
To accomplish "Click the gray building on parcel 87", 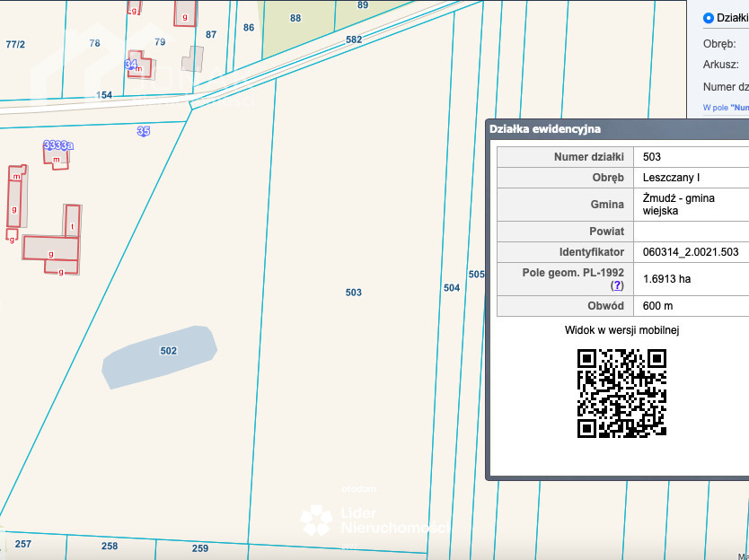I will click(192, 59).
